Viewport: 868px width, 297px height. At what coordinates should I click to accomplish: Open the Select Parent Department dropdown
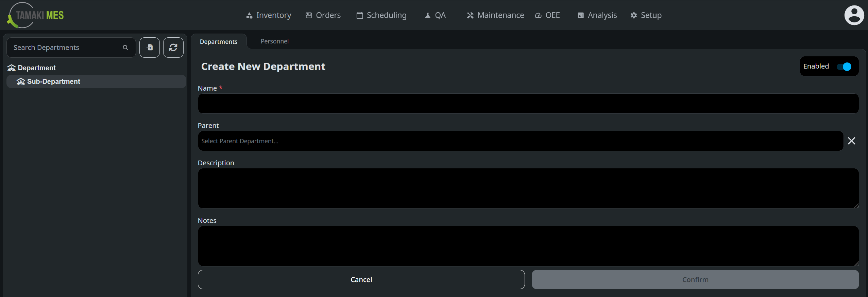tap(520, 141)
